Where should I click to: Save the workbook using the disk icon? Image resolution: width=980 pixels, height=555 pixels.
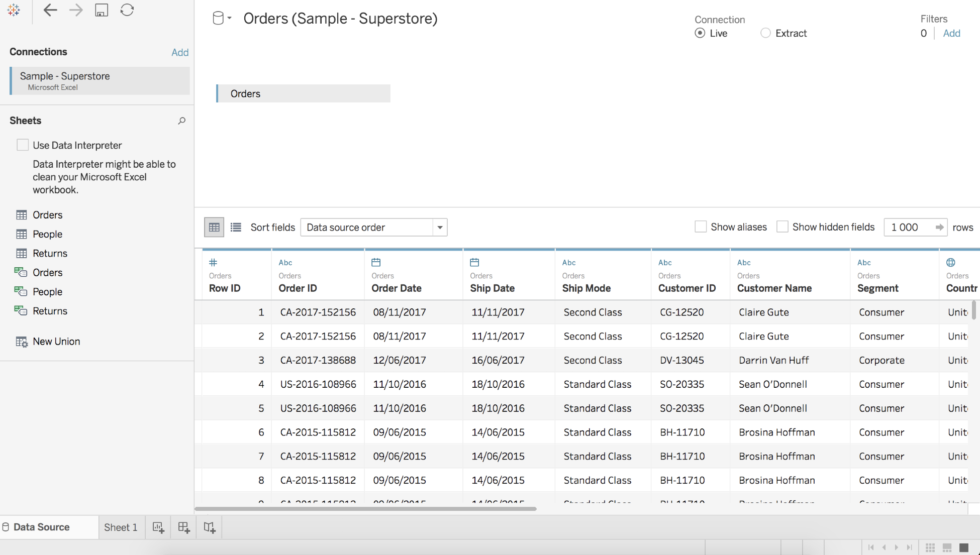point(102,10)
